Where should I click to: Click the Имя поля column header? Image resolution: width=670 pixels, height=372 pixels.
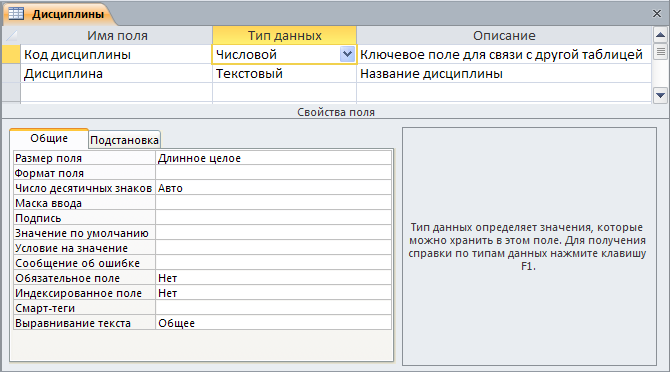[x=116, y=35]
